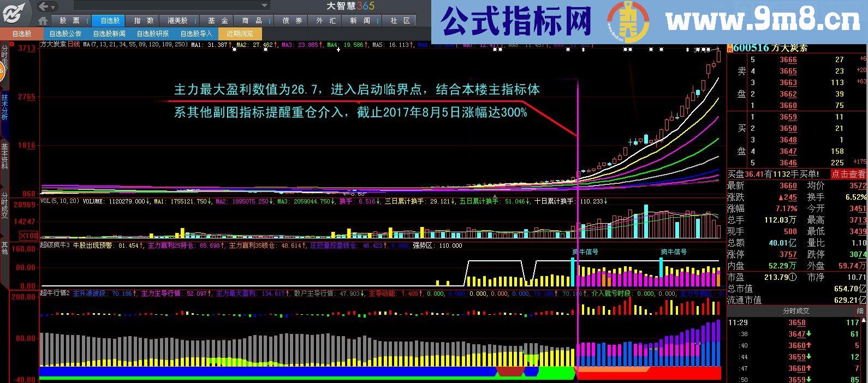
Task: Open the top search combo box dropdown
Action: tap(265, 6)
